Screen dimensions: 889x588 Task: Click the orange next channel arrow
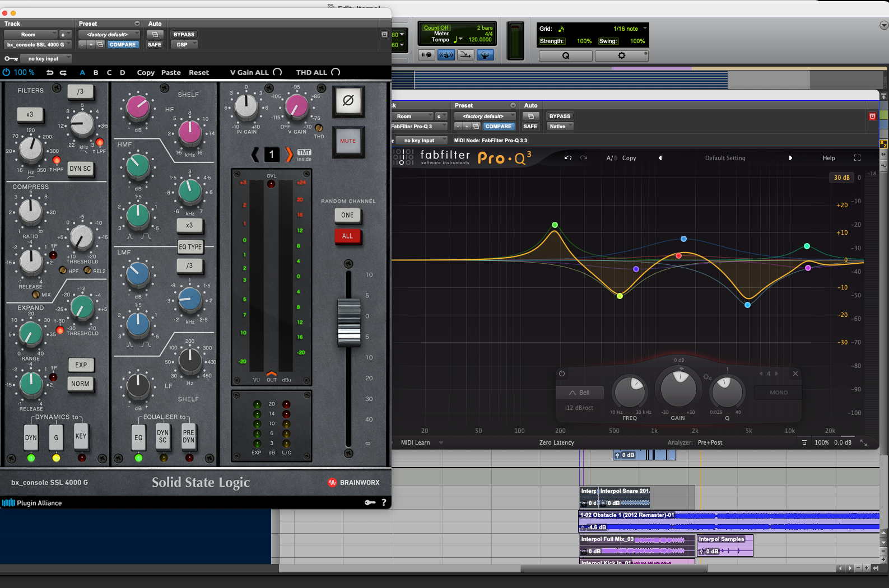coord(289,155)
